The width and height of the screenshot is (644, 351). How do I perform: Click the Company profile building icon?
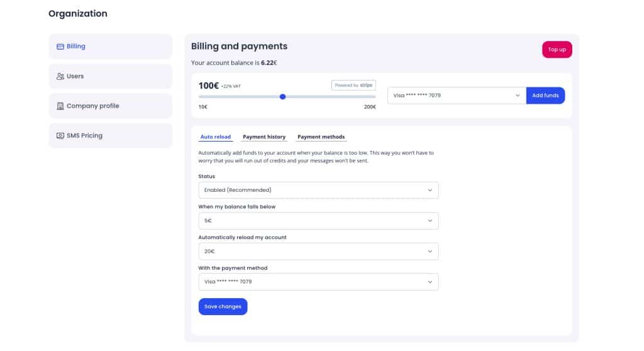coord(60,106)
